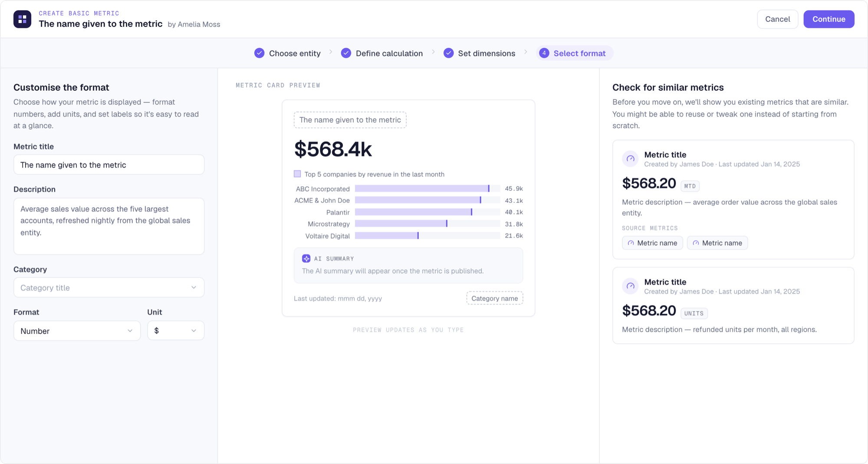Click the Description text area
Screen dimensions: 868x464
pyautogui.click(x=109, y=226)
